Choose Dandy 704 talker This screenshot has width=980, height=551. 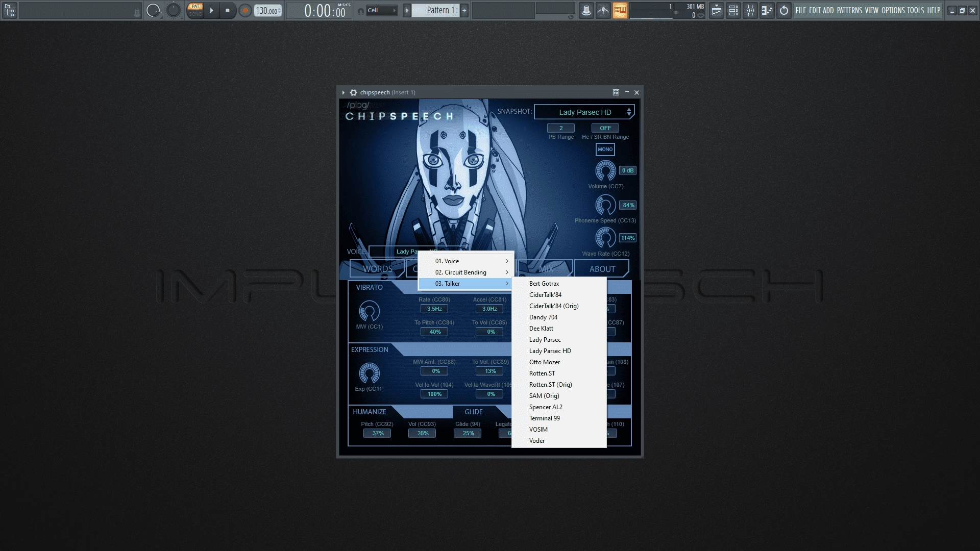559,317
